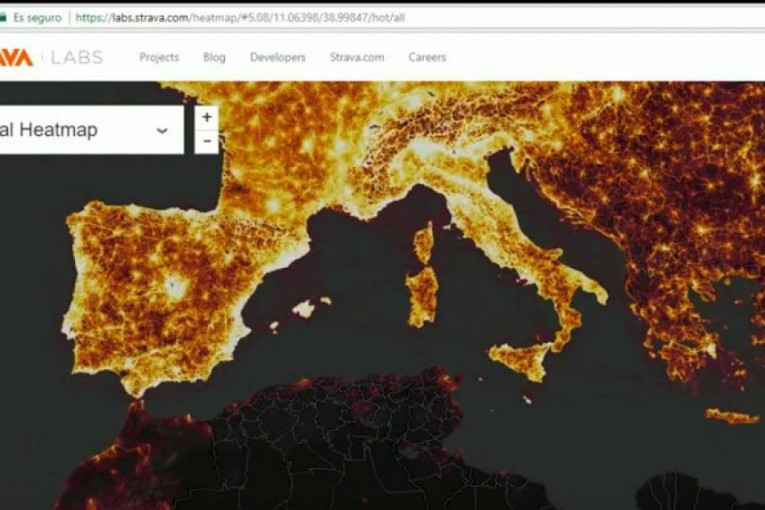Open the Developers link in navigation
765x510 pixels.
(x=278, y=57)
